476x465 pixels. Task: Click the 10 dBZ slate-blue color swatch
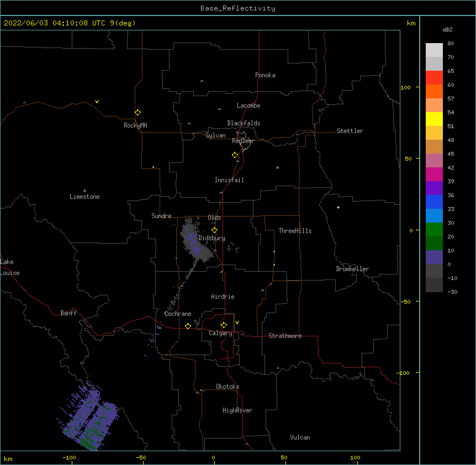[x=434, y=257]
